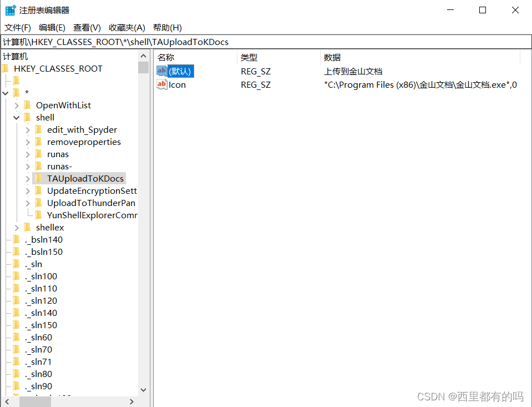Expand the runas key chevron
Viewport: 532px width, 407px height.
coord(28,154)
